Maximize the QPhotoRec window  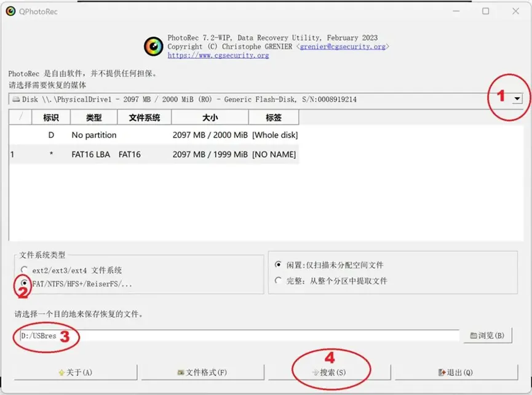(486, 11)
